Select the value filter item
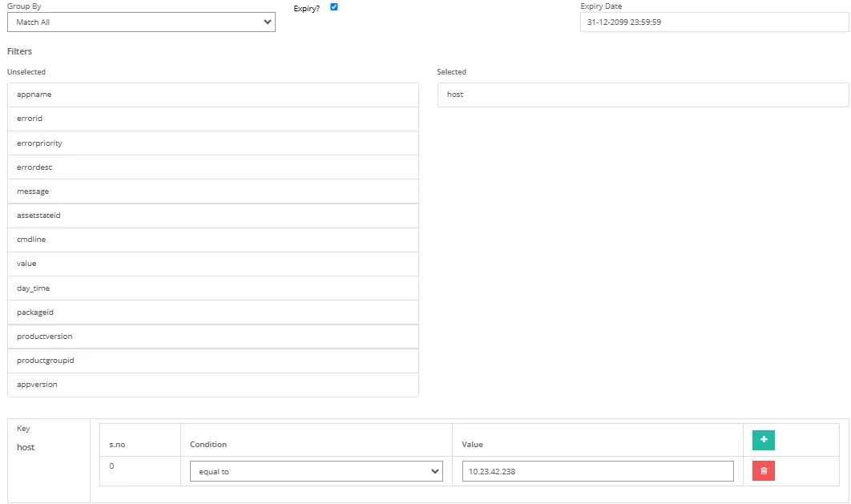Image resolution: width=851 pixels, height=504 pixels. [212, 264]
